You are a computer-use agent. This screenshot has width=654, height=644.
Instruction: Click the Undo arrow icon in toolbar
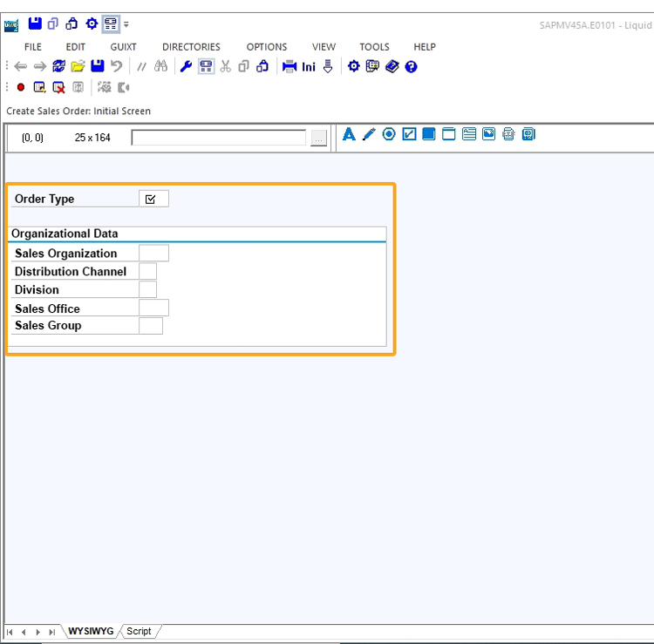tap(116, 66)
